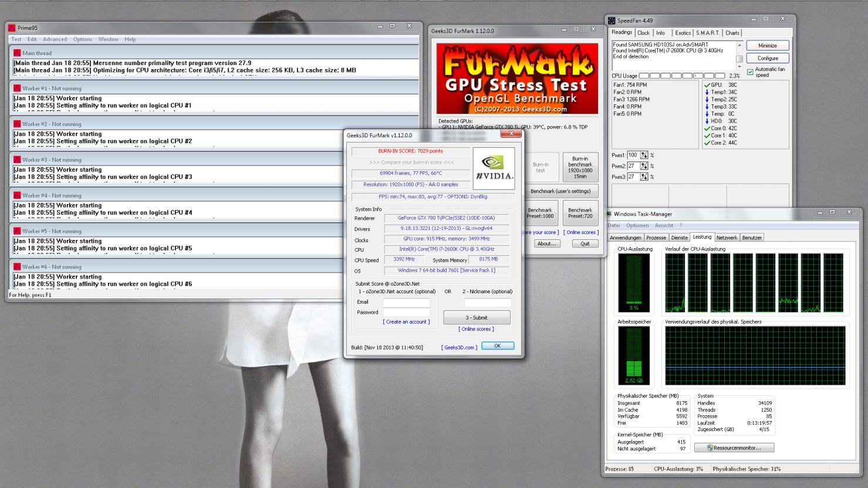Click the Worker #3 window icon
Viewport: 868px width, 488px height.
(17, 160)
